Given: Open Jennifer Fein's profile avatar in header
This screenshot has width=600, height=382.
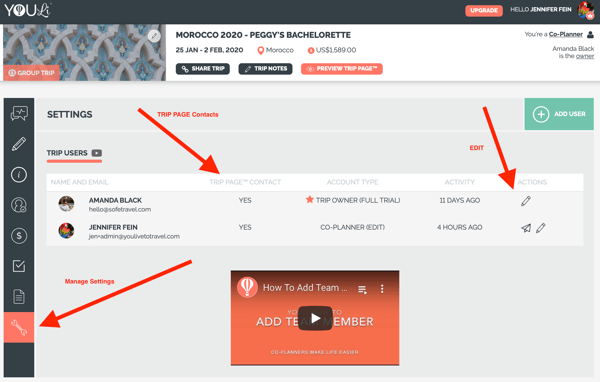Looking at the screenshot, I should click(585, 10).
